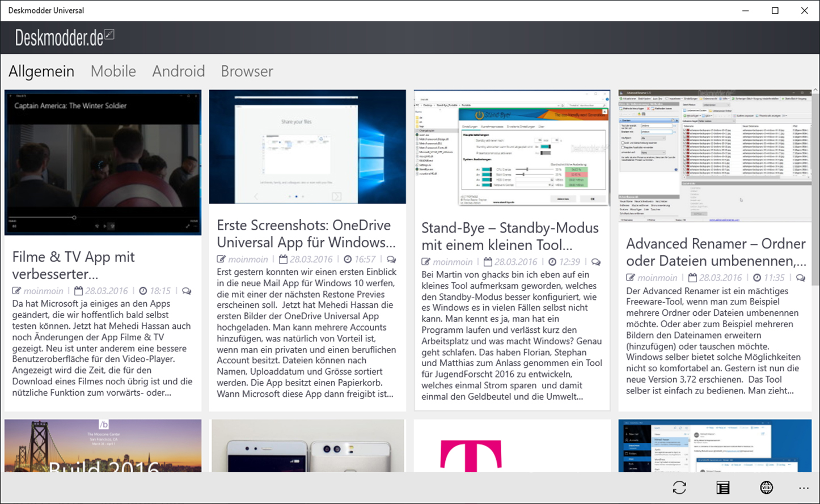
Task: Open the white smartphone photo thumbnail
Action: (x=307, y=446)
